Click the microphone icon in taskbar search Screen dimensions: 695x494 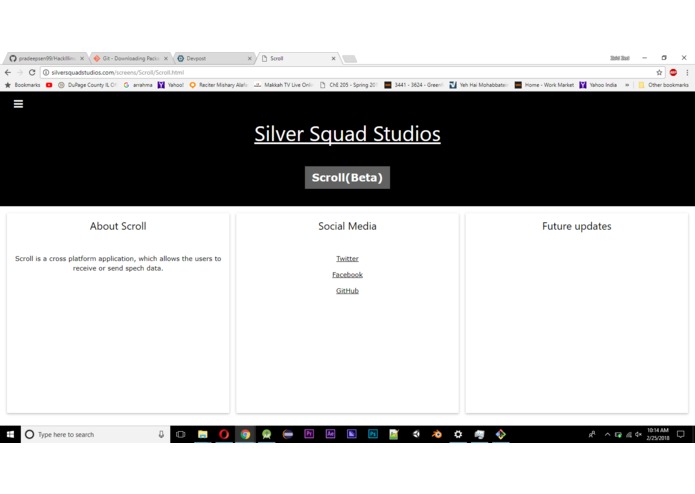[161, 435]
